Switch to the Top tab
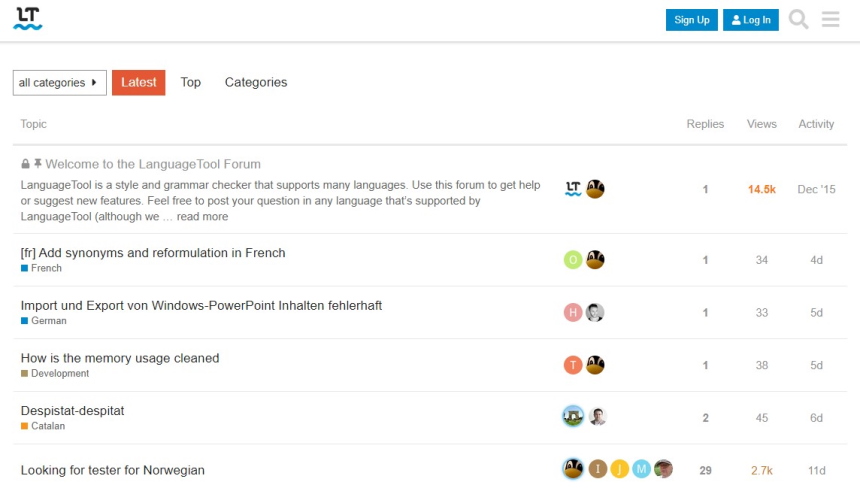Viewport: 860px width, 491px height. 190,82
